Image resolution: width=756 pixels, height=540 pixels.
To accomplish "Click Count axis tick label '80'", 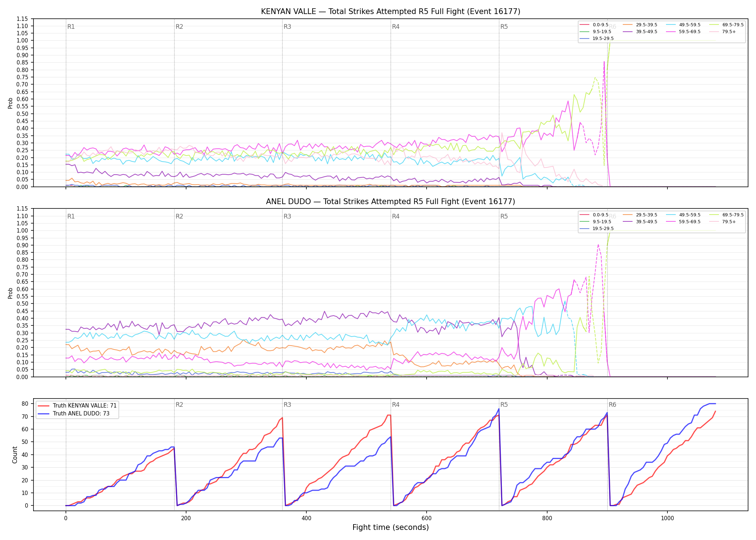I will (x=25, y=404).
